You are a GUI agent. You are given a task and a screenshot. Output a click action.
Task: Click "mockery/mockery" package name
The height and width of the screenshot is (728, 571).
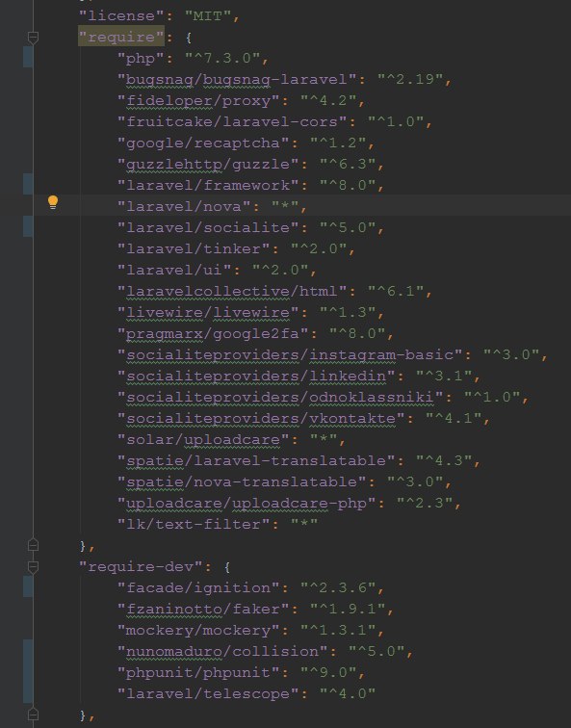[198, 630]
